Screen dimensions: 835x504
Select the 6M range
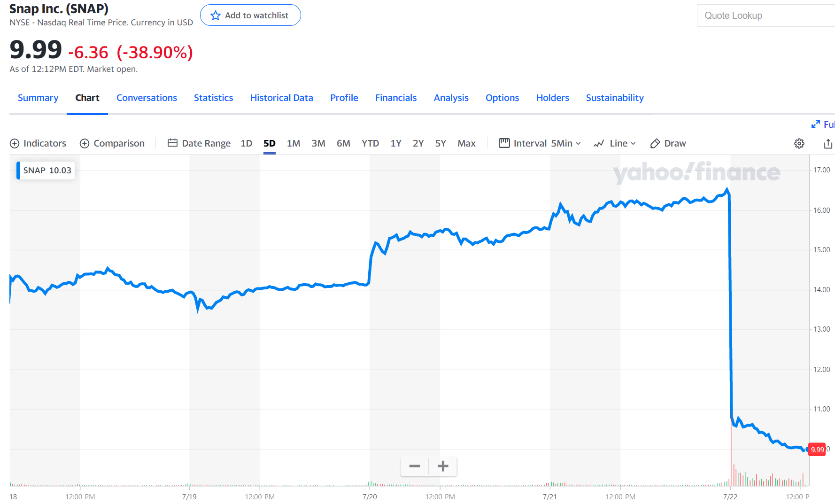(x=343, y=143)
